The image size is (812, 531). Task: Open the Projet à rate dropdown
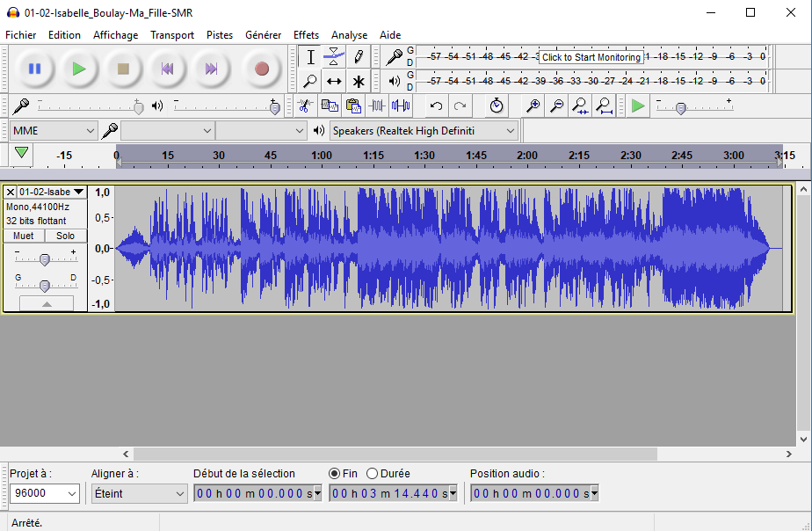click(45, 493)
